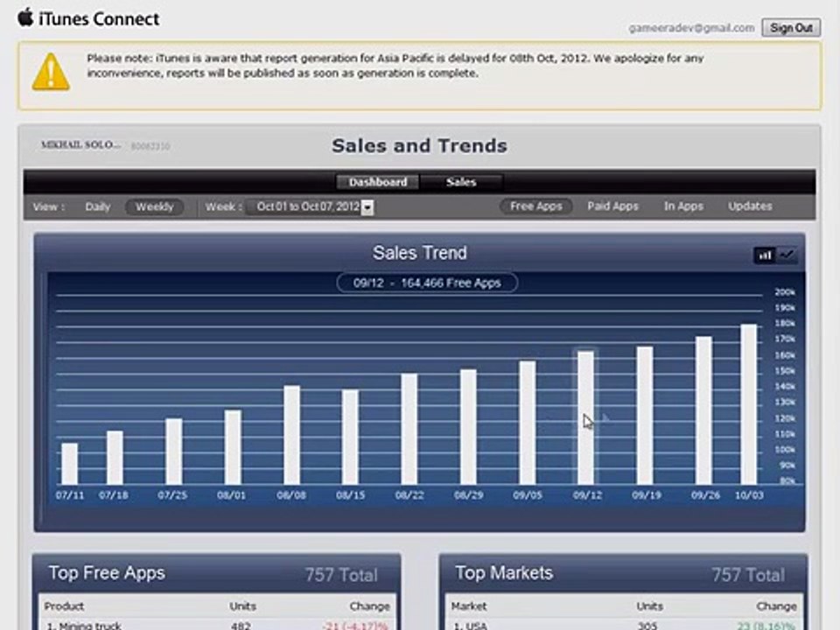The image size is (840, 630).
Task: Show In Apps data
Action: pyautogui.click(x=683, y=206)
